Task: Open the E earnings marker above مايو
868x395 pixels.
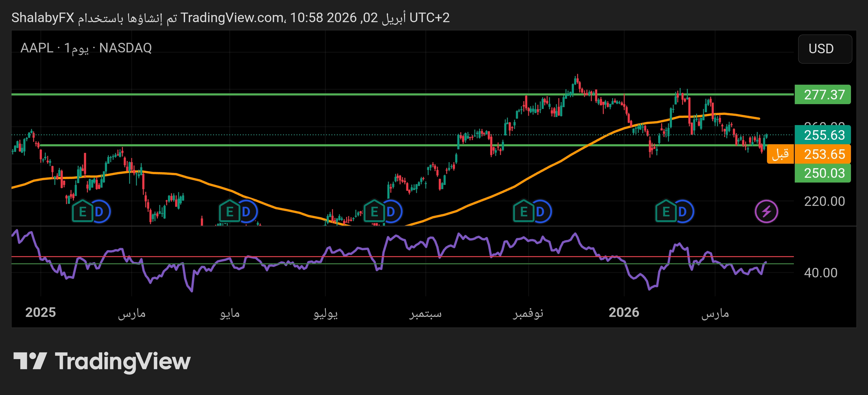Action: (229, 212)
